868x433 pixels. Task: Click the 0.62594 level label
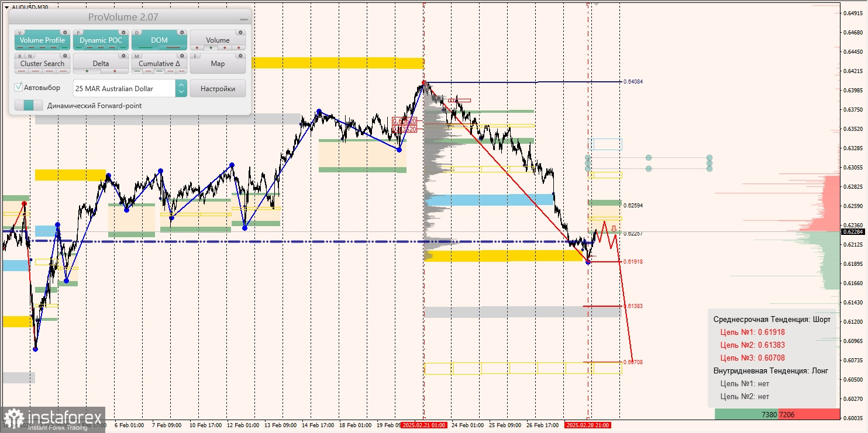pos(633,206)
